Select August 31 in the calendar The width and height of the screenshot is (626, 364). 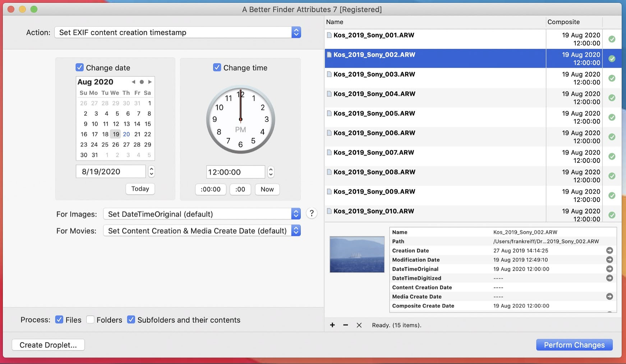pyautogui.click(x=95, y=155)
